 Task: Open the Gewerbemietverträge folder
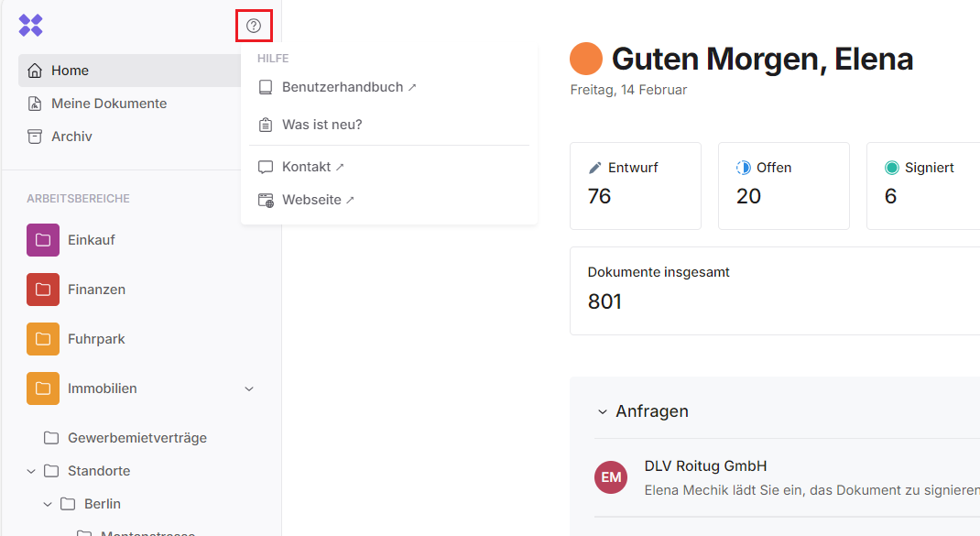tap(136, 438)
